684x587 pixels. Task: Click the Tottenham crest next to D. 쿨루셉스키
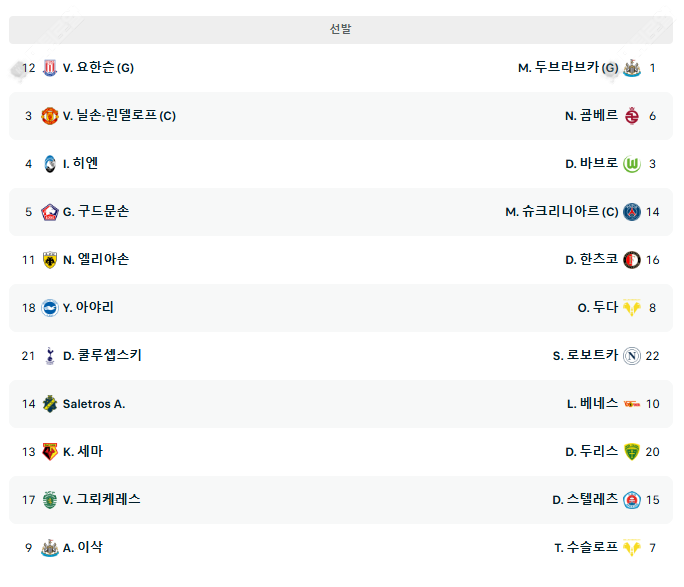pos(50,356)
